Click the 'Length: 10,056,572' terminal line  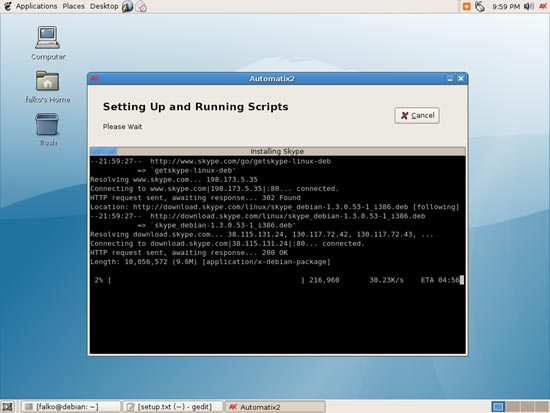point(210,262)
